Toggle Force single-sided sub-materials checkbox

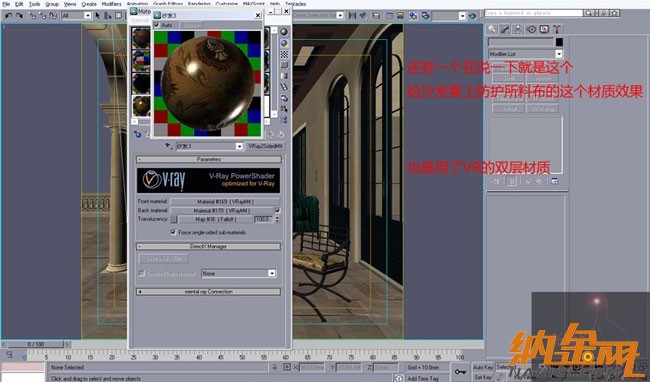point(173,232)
